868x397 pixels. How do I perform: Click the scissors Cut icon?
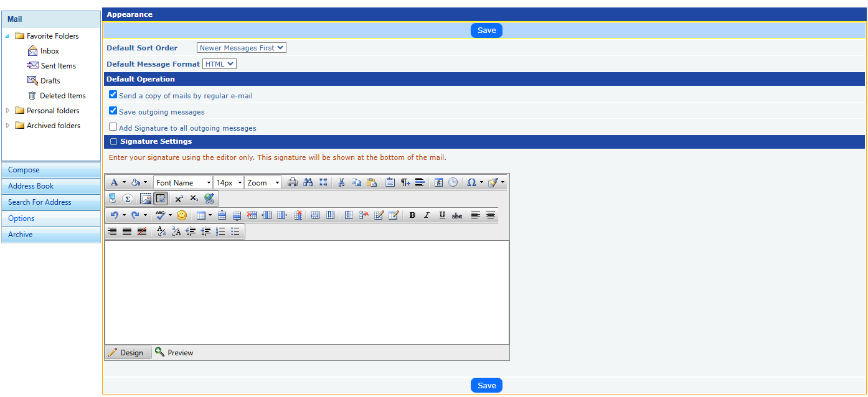tap(341, 183)
